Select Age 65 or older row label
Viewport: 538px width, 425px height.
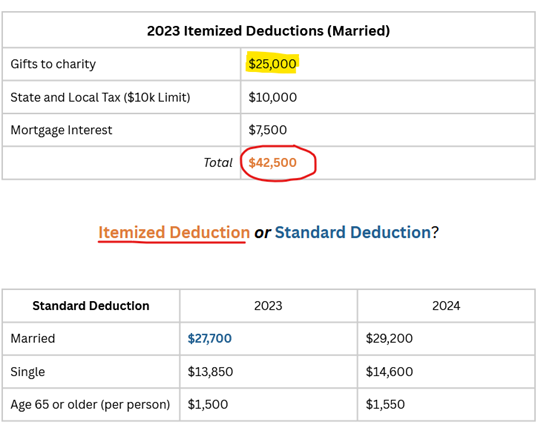click(90, 405)
